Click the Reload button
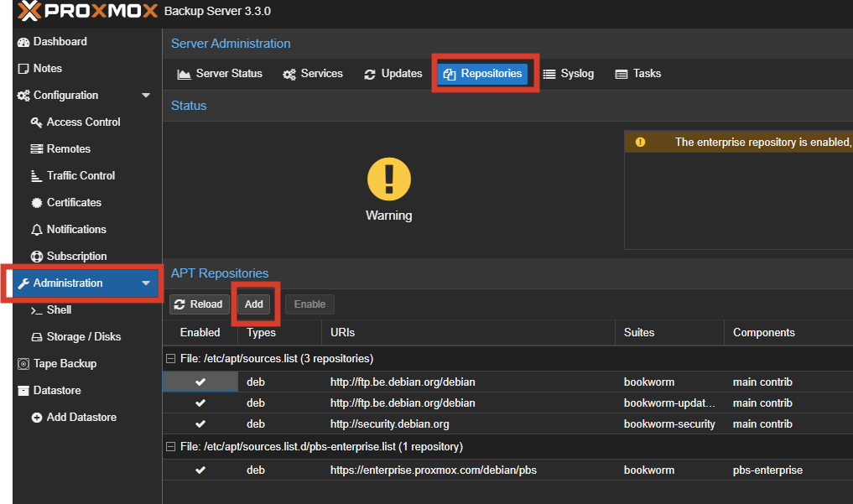This screenshot has height=504, width=853. [199, 304]
